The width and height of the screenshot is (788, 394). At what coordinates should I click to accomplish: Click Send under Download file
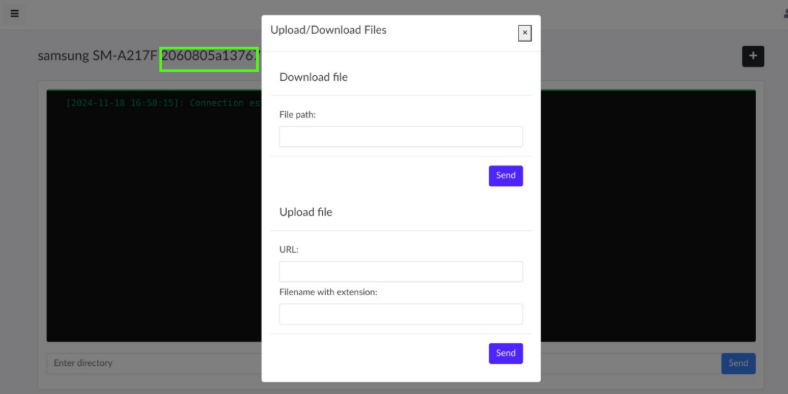(x=506, y=176)
